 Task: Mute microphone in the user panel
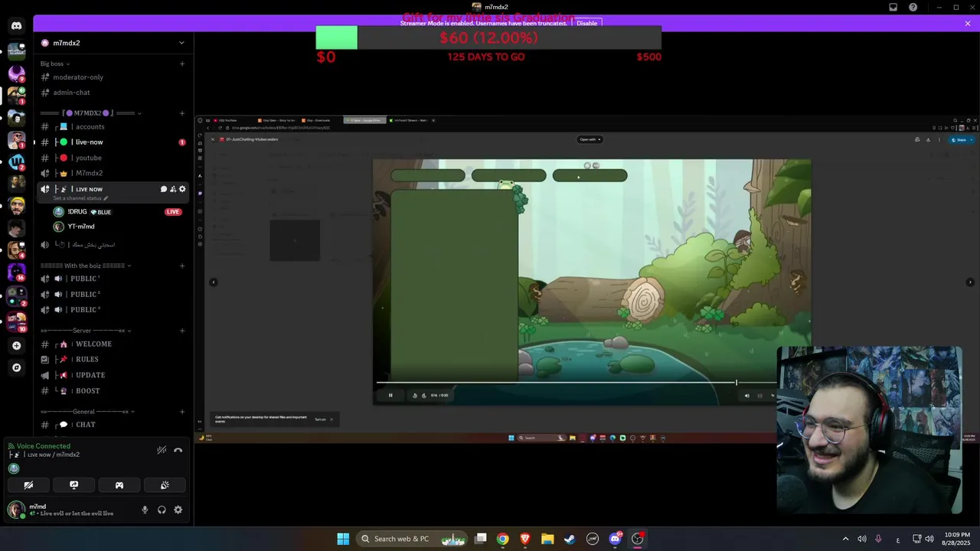145,510
